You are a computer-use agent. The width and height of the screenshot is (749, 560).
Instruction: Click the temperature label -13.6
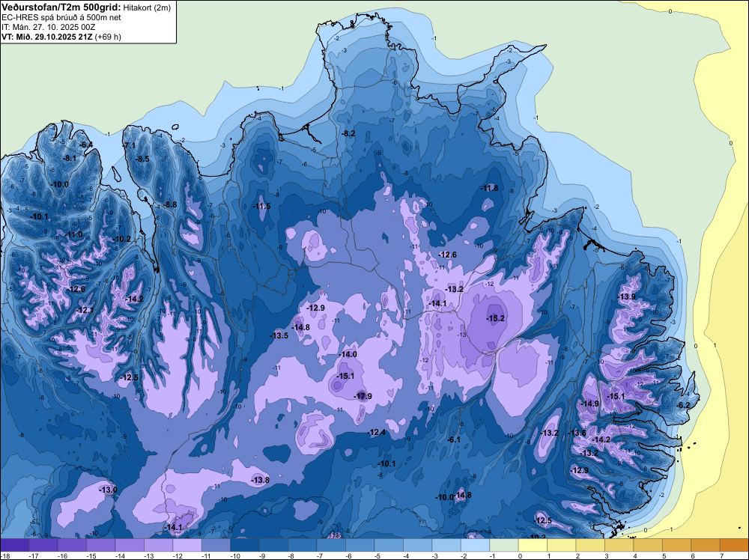click(577, 433)
